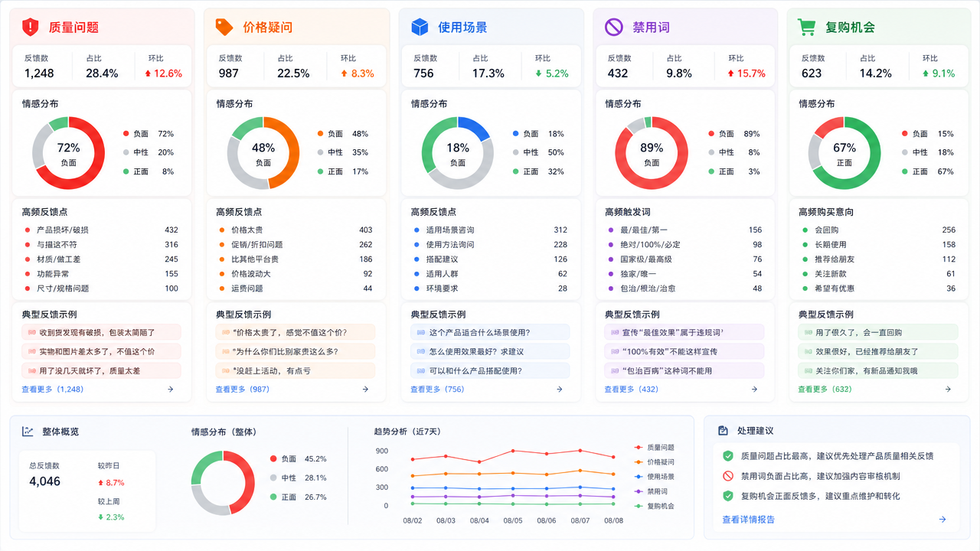Click the red shield icon for 质量问题

[30, 27]
